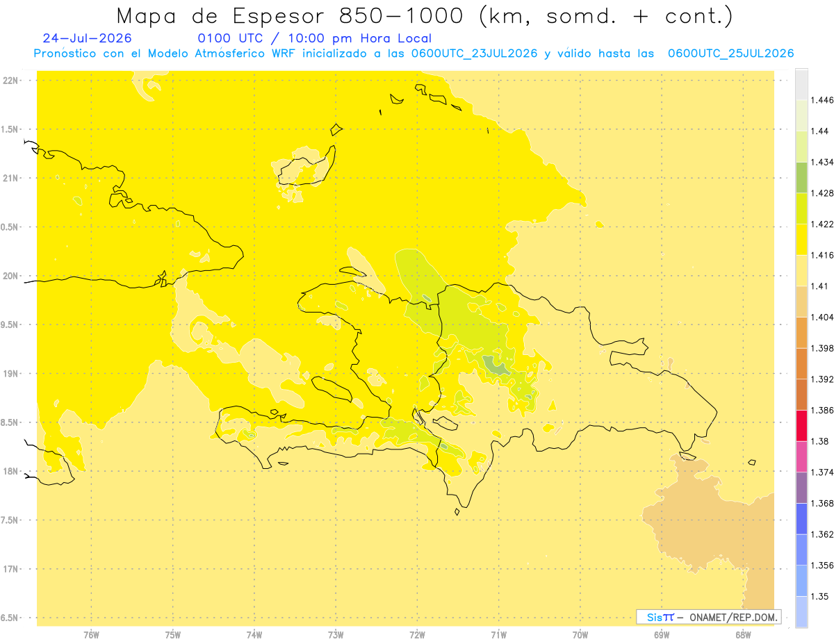Viewport: 834px width, 644px height.
Task: Click the legend value '1.374'
Action: point(823,472)
